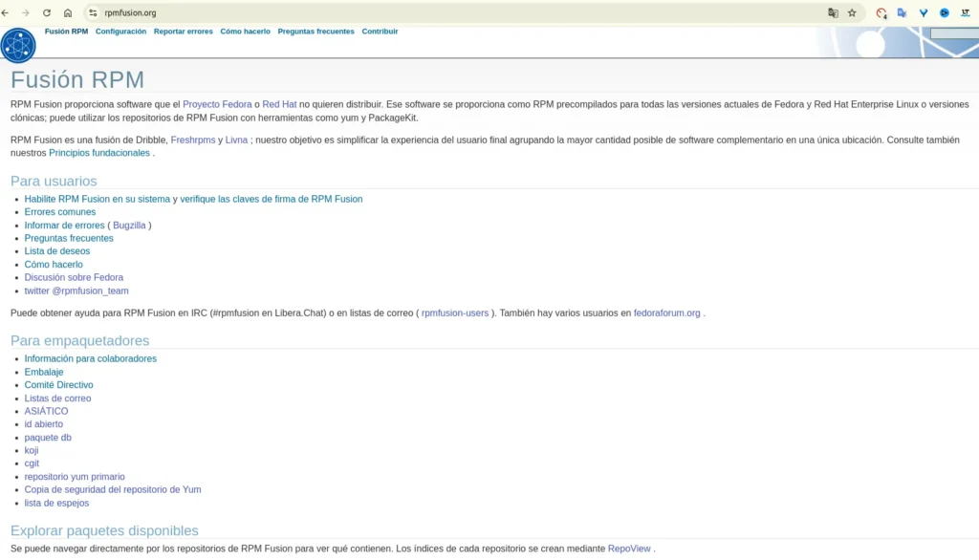
Task: Click the large Fusión RPM page title
Action: 77,80
